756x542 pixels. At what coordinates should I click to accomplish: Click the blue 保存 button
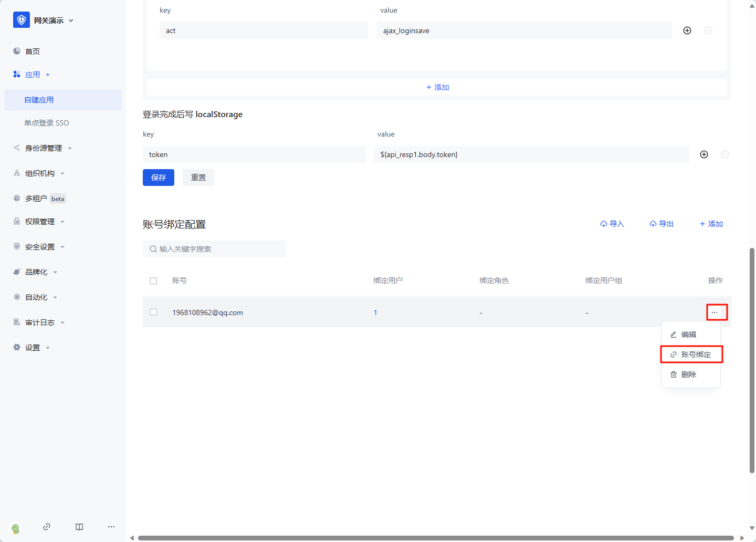pyautogui.click(x=159, y=178)
